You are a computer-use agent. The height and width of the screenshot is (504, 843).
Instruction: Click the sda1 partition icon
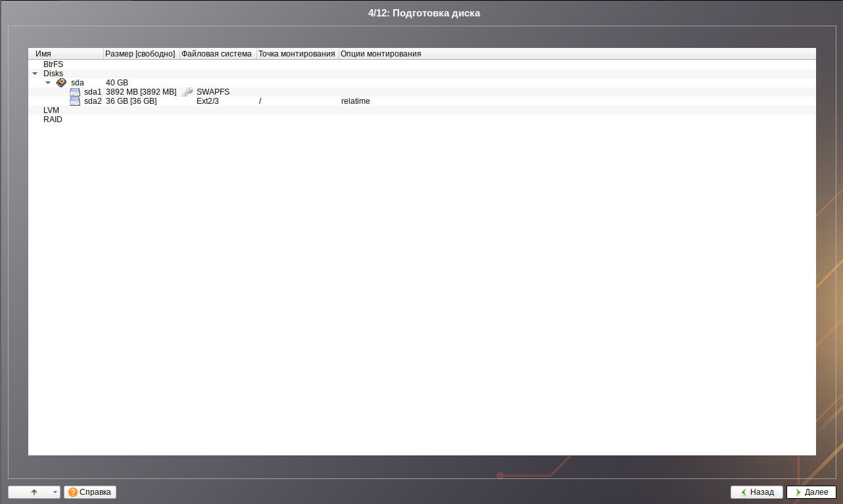click(x=75, y=92)
